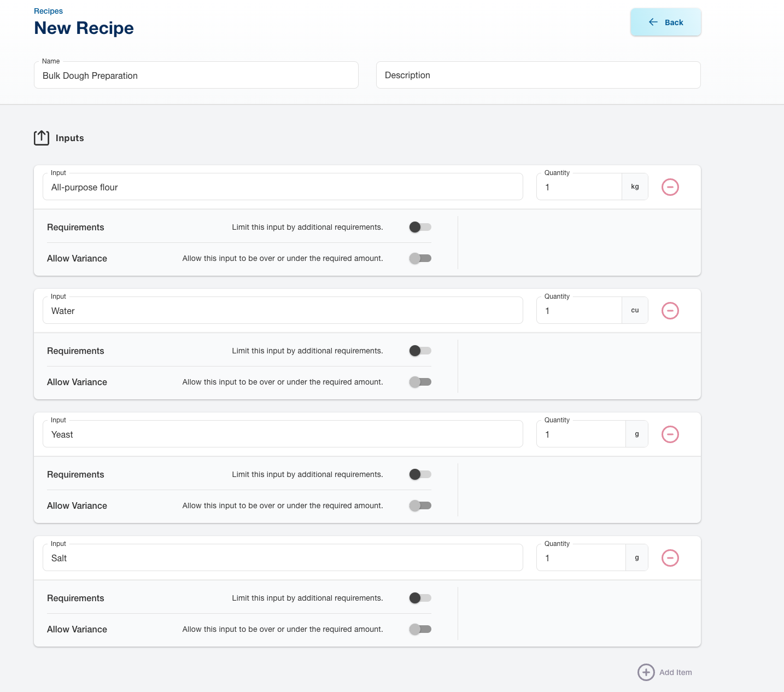Delete the Salt input using minus icon
Screen dimensions: 784x692
[x=670, y=558]
